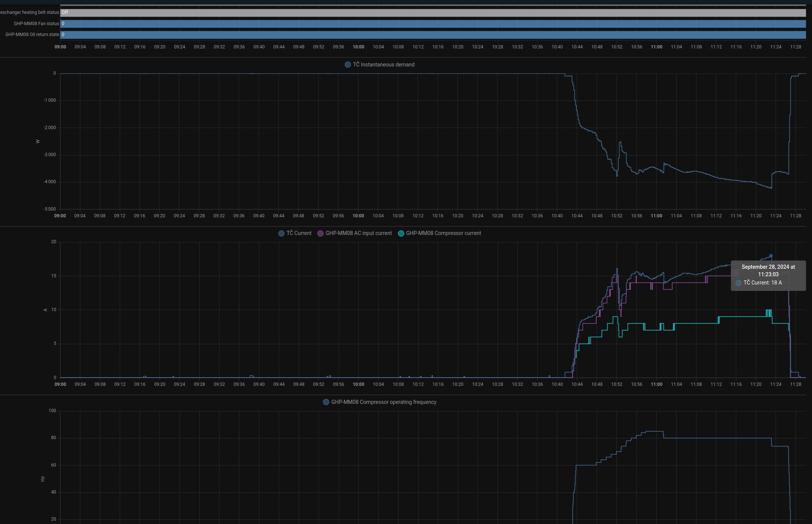Click 11:00 label under the demand chart
Screen dimensions: 812x524
(656, 216)
